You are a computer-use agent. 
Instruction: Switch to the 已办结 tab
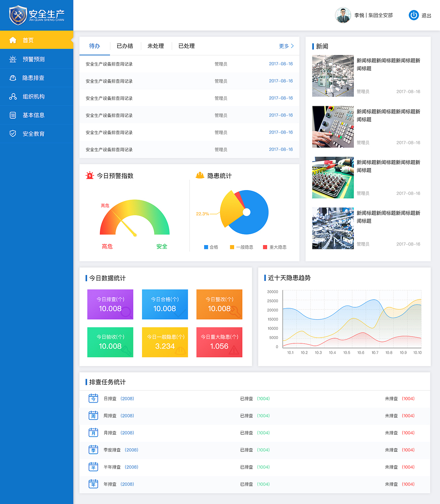125,46
